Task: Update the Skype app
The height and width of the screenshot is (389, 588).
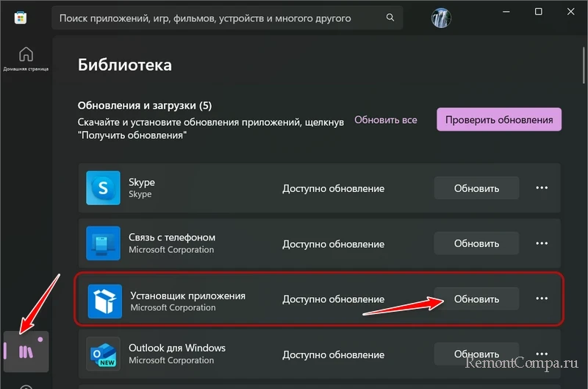Action: coord(476,188)
